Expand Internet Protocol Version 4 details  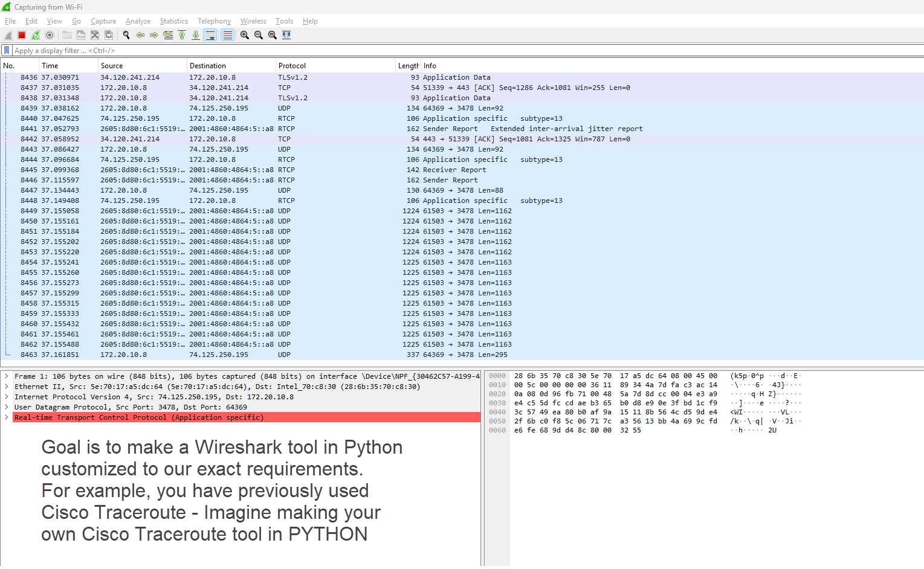click(x=7, y=397)
